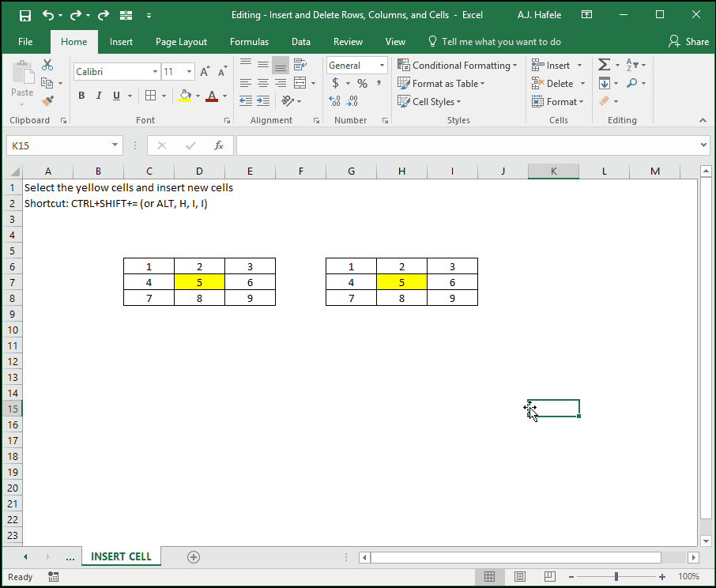
Task: Expand the formula bar chevron
Action: 703,145
